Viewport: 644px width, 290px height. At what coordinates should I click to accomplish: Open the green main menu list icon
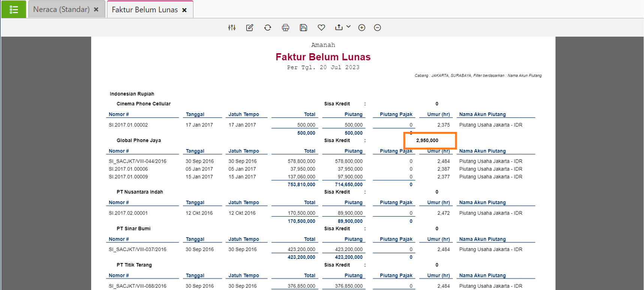(14, 9)
